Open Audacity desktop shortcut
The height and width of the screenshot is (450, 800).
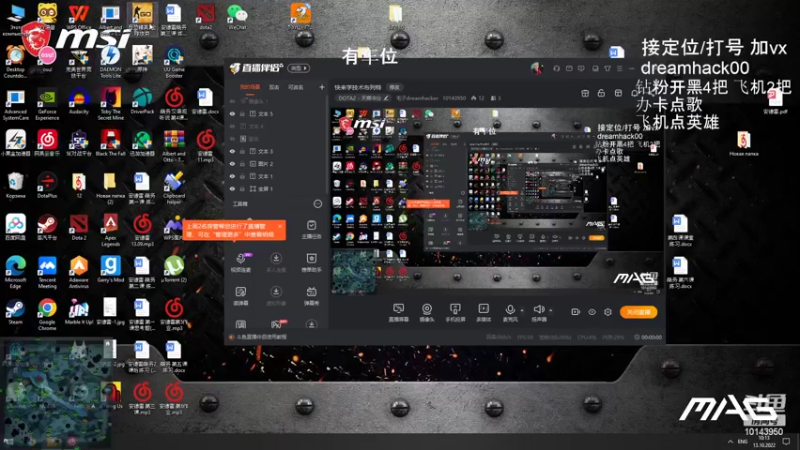click(79, 101)
